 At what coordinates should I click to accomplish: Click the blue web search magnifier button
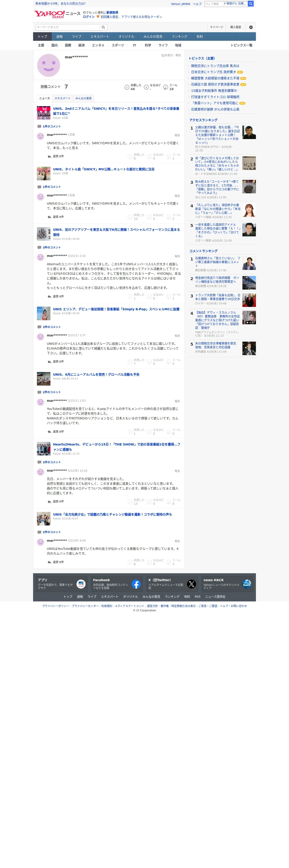(x=251, y=4)
